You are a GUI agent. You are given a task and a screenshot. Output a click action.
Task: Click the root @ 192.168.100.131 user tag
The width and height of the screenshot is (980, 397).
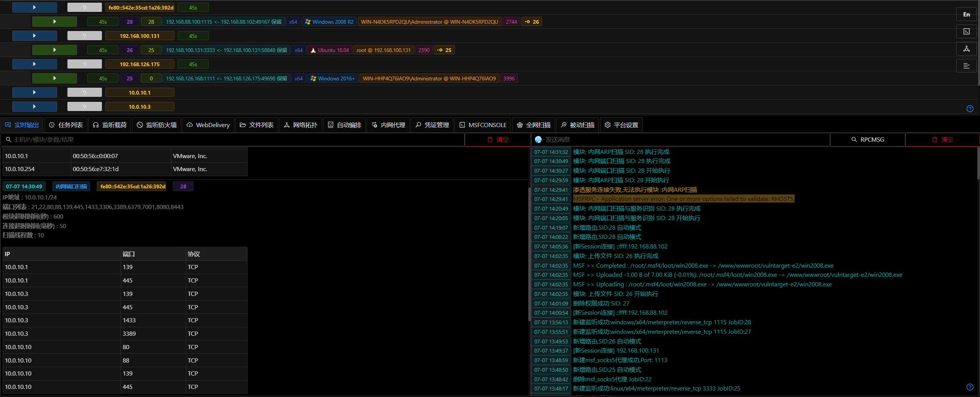tap(383, 50)
